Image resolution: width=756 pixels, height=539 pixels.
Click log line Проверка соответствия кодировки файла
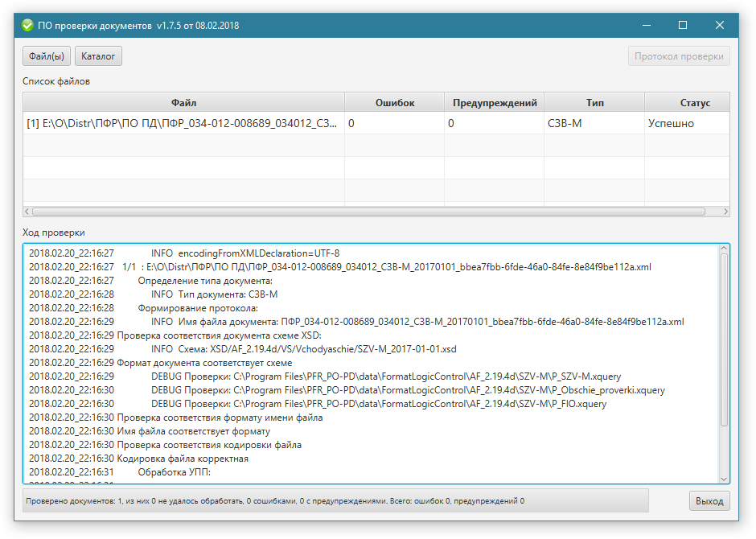pyautogui.click(x=166, y=445)
